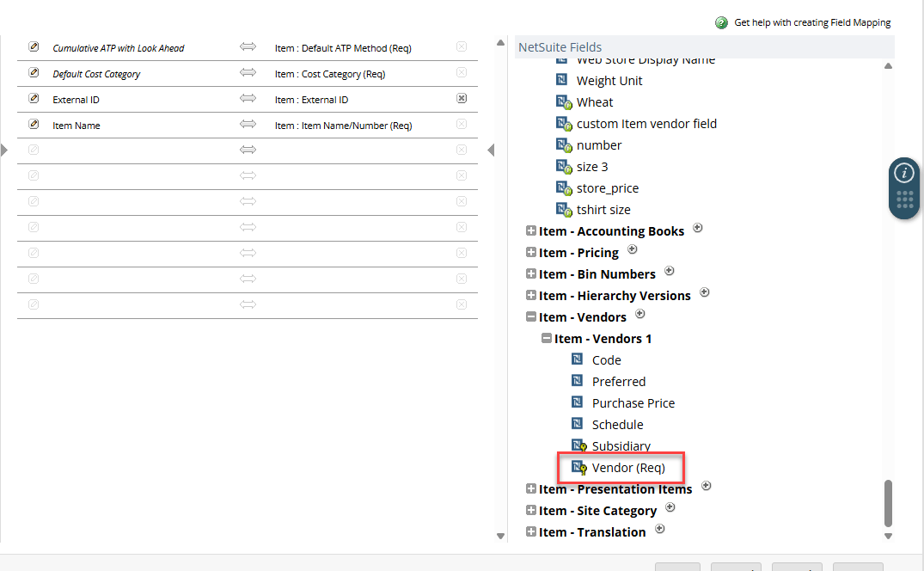The height and width of the screenshot is (571, 924).
Task: Select the Purchase Price field
Action: pos(633,403)
